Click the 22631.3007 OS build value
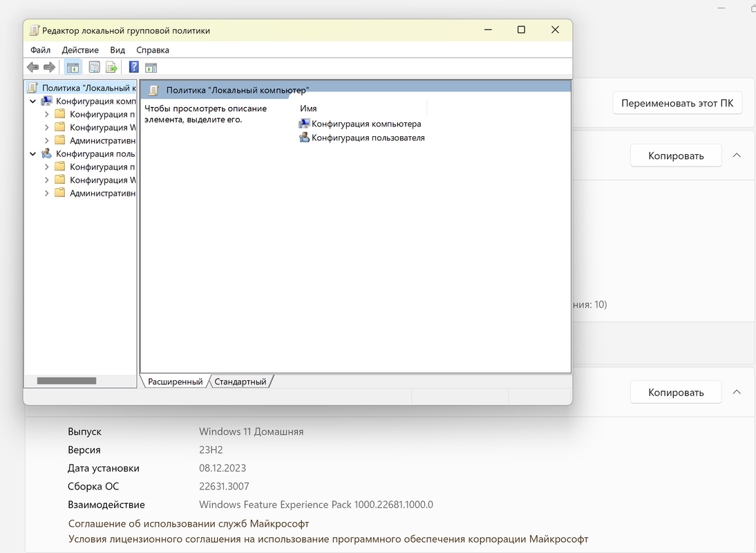Image resolution: width=756 pixels, height=553 pixels. click(x=224, y=487)
